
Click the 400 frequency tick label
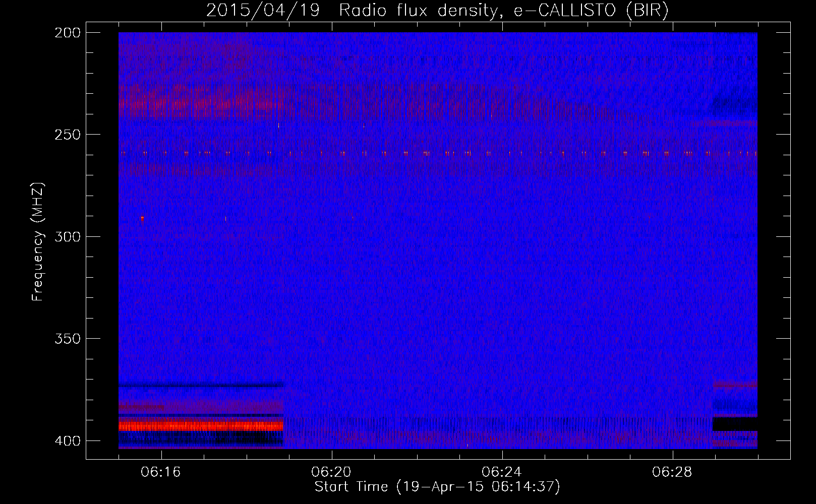(x=68, y=440)
